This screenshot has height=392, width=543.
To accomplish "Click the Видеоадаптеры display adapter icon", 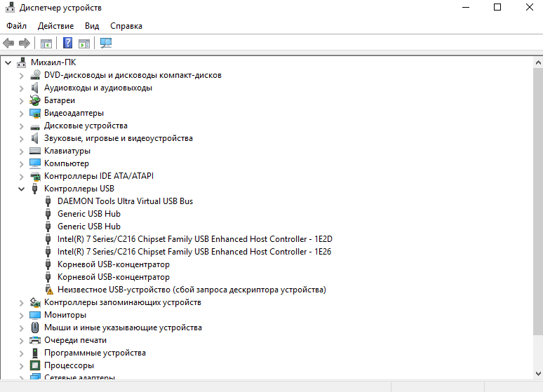I will point(35,113).
